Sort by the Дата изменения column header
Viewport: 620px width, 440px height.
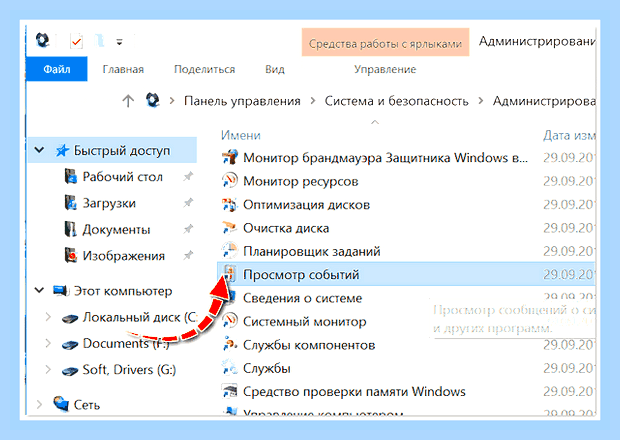[x=569, y=135]
